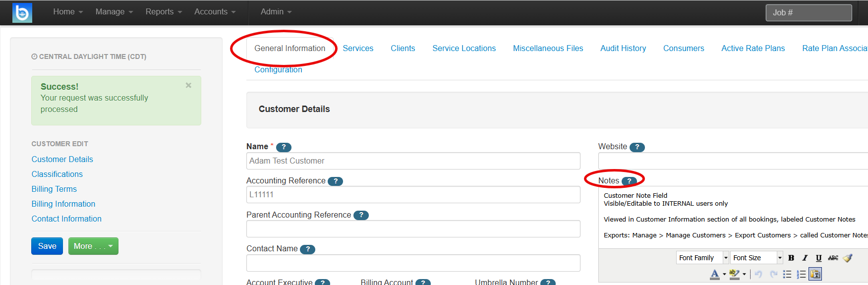Open the Configuration tab
Viewport: 868px width, 285px height.
click(278, 70)
